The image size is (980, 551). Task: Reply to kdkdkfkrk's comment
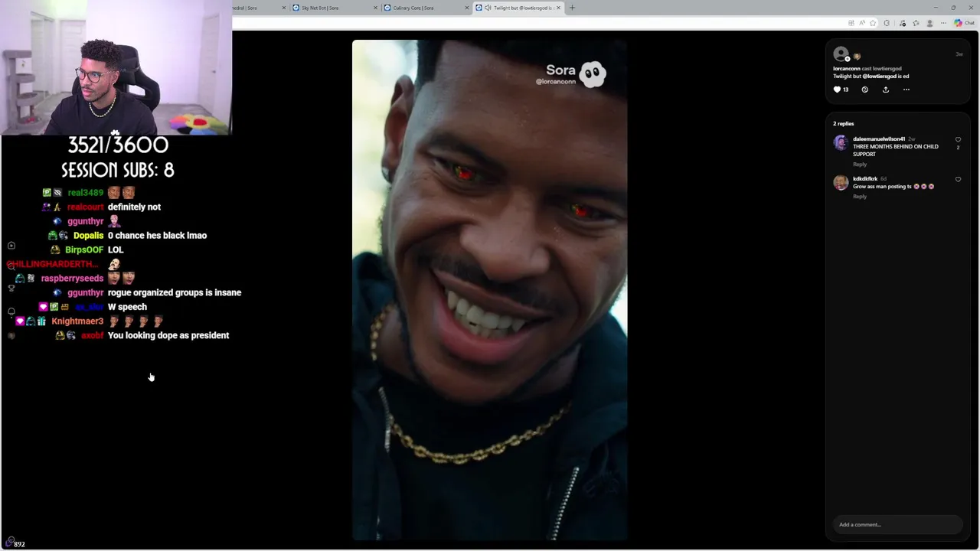pos(860,197)
